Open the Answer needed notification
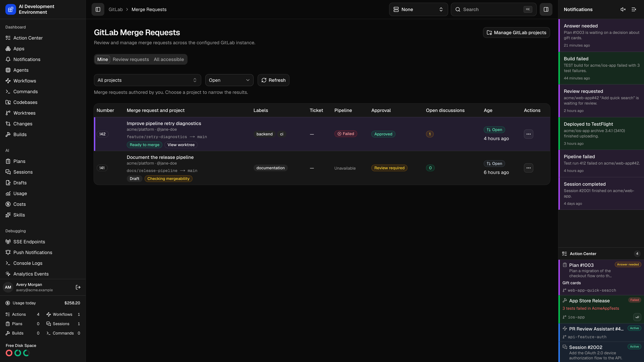 [x=601, y=36]
